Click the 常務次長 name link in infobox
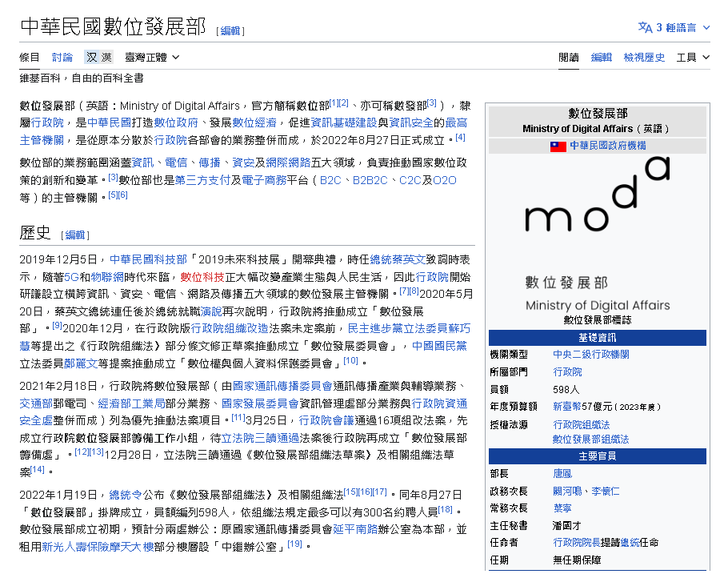Viewport: 720px width, 578px height. click(x=562, y=508)
